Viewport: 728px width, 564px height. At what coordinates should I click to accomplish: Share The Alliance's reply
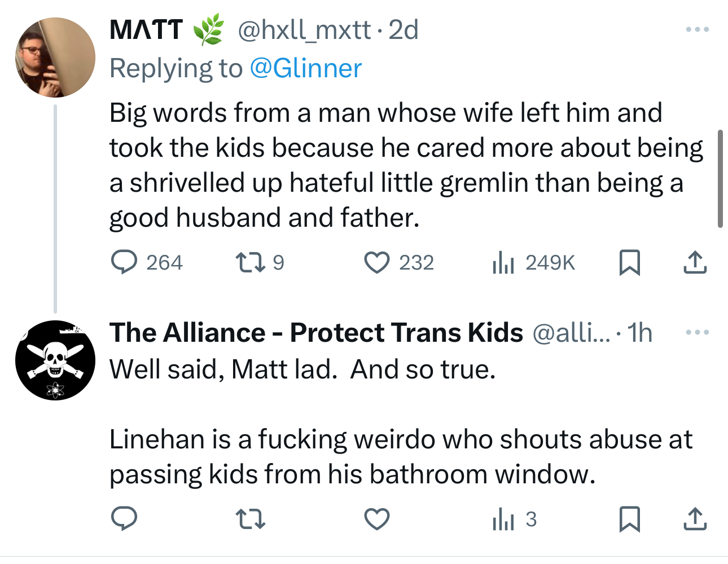click(695, 519)
